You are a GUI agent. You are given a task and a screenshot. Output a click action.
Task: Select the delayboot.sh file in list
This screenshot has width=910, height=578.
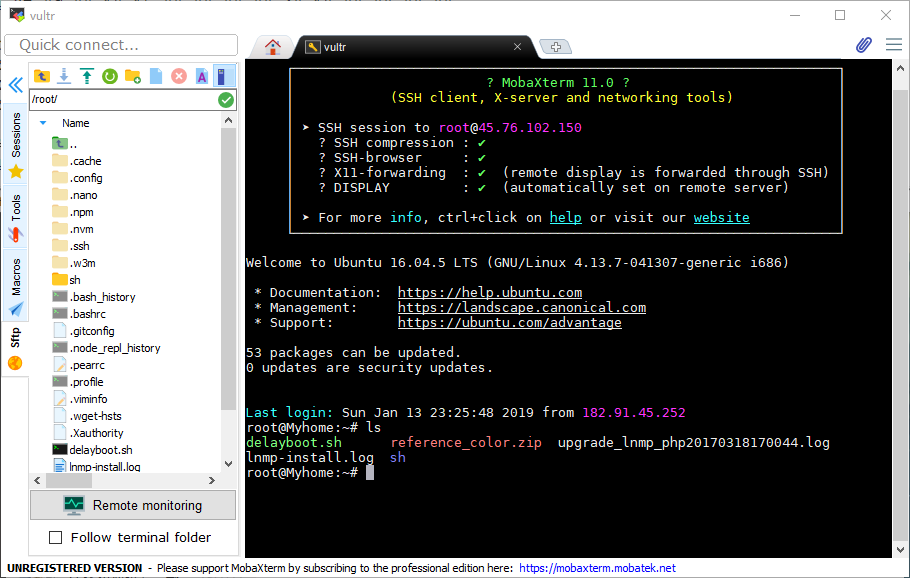click(100, 450)
